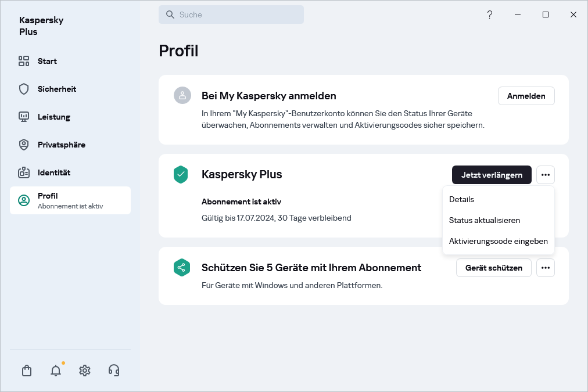
Task: Click the grey My Kaspersky avatar icon
Action: click(182, 96)
